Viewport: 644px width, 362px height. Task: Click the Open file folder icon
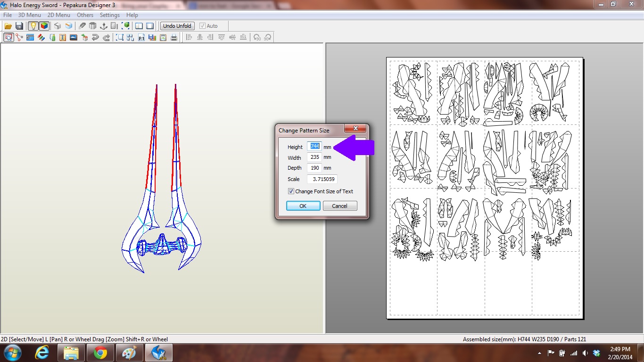pyautogui.click(x=8, y=26)
